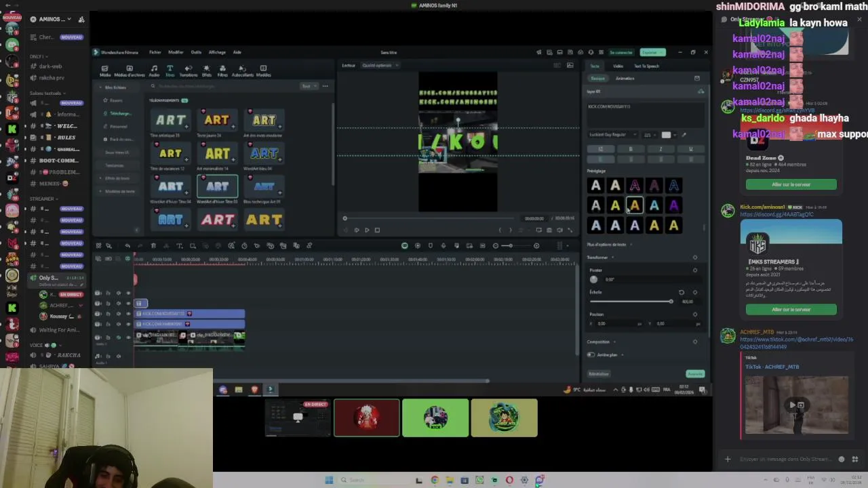The image size is (868, 488).
Task: Click the Échelle scale slider
Action: pyautogui.click(x=631, y=302)
